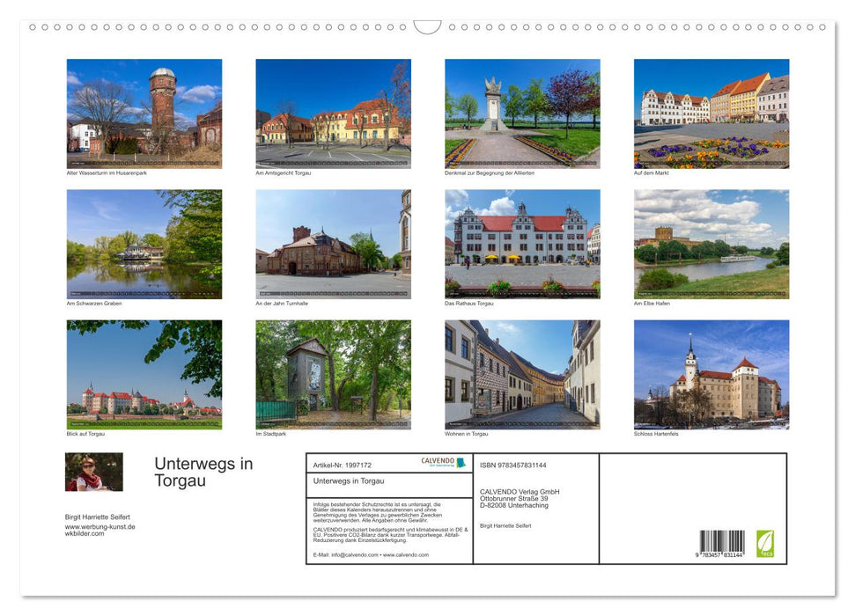Expand the 'Am Amtsgericht Torgau' image

click(x=332, y=113)
